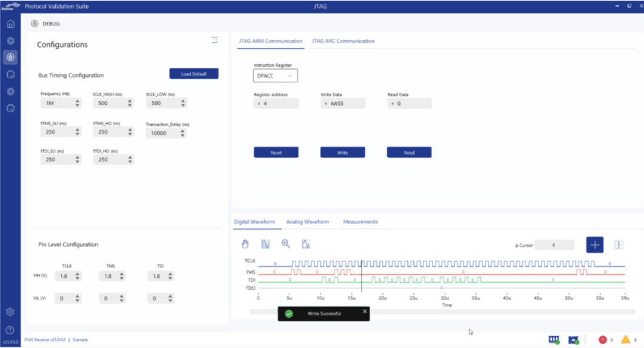
Task: Click the TDO signal label
Action: tap(250, 288)
